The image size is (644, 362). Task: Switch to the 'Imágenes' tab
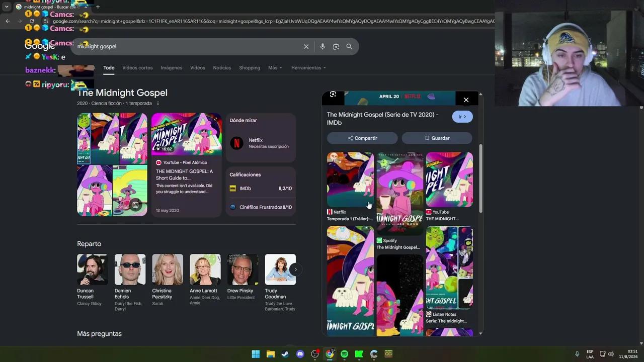click(172, 68)
